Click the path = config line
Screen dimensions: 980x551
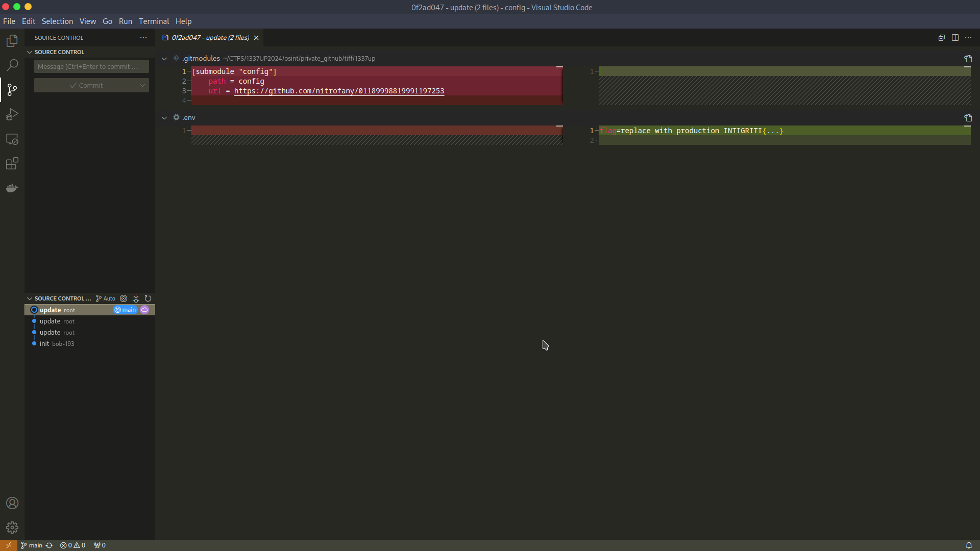[236, 81]
